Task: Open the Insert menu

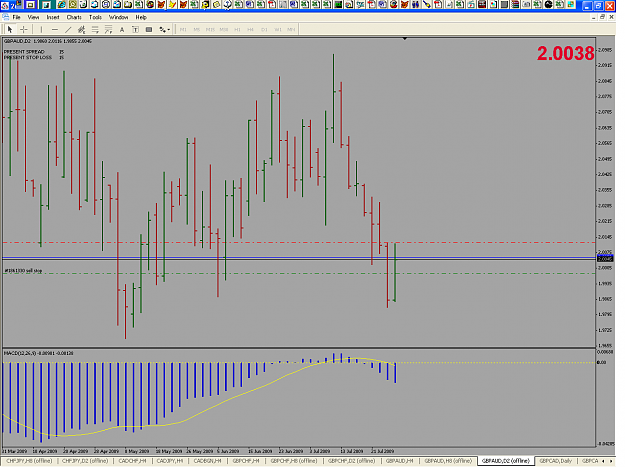Action: pos(53,17)
